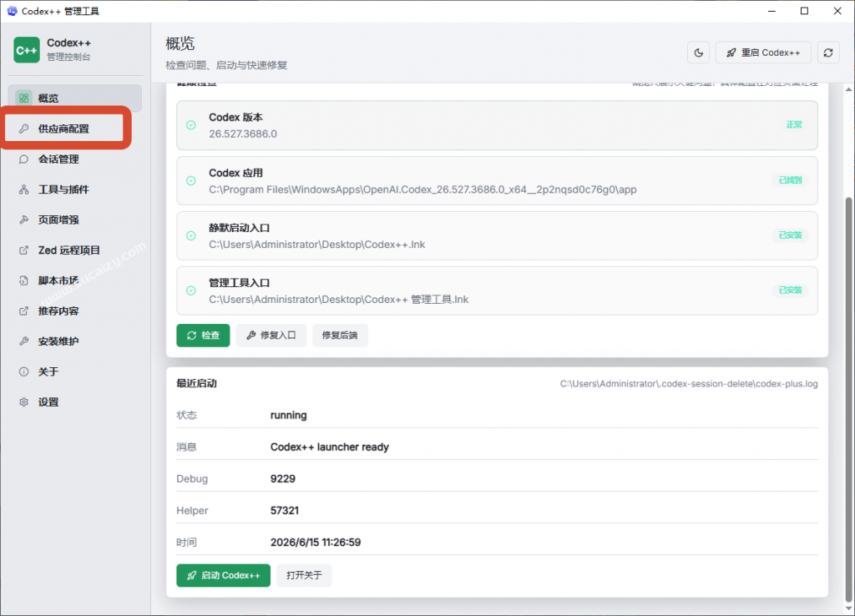Click the codex-plus.log file path

click(689, 384)
